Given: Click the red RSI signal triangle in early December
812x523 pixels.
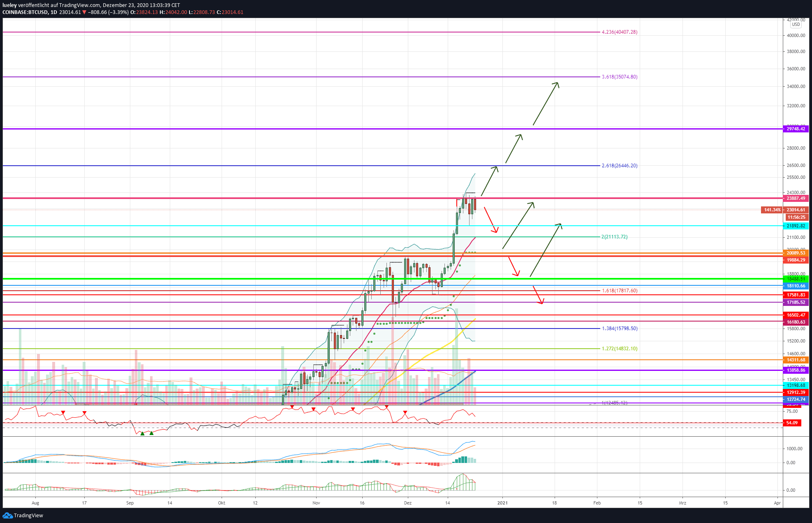Looking at the screenshot, I should [x=405, y=412].
